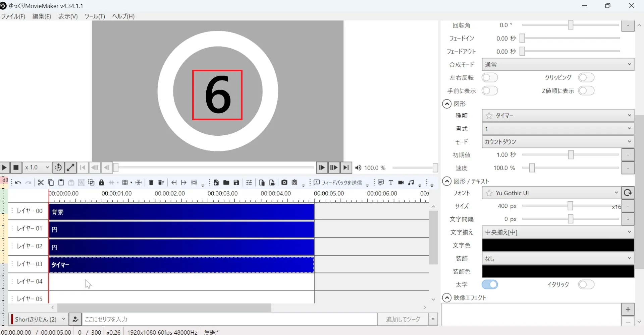Open the フォント Yu Gothic UI dropdown

pos(552,193)
